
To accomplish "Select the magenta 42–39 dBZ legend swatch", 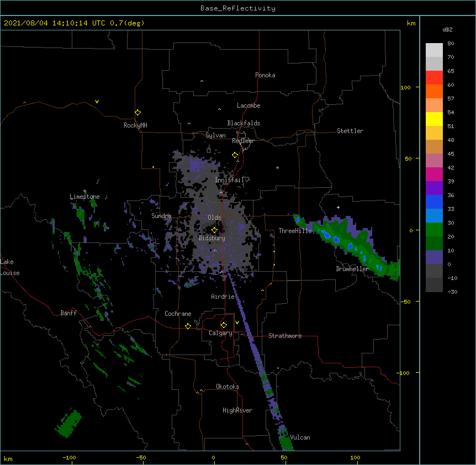I will click(x=434, y=174).
